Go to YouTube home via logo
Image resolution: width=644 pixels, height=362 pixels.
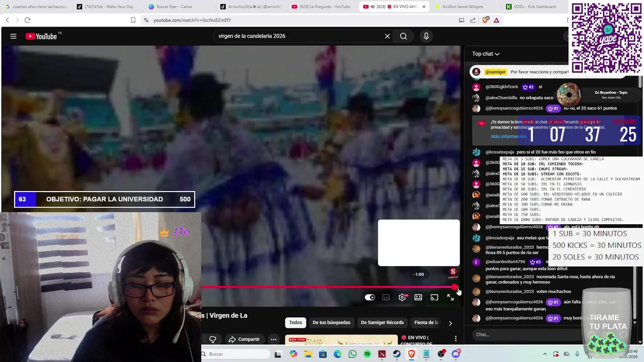tap(41, 36)
